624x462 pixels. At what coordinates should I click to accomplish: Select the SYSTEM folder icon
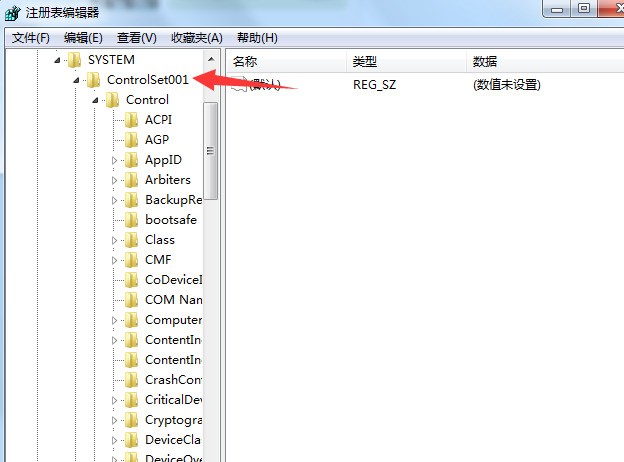tap(74, 60)
